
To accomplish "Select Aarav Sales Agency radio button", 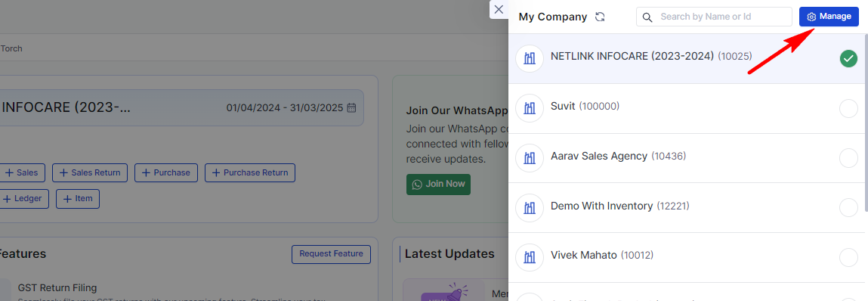I will click(x=848, y=158).
